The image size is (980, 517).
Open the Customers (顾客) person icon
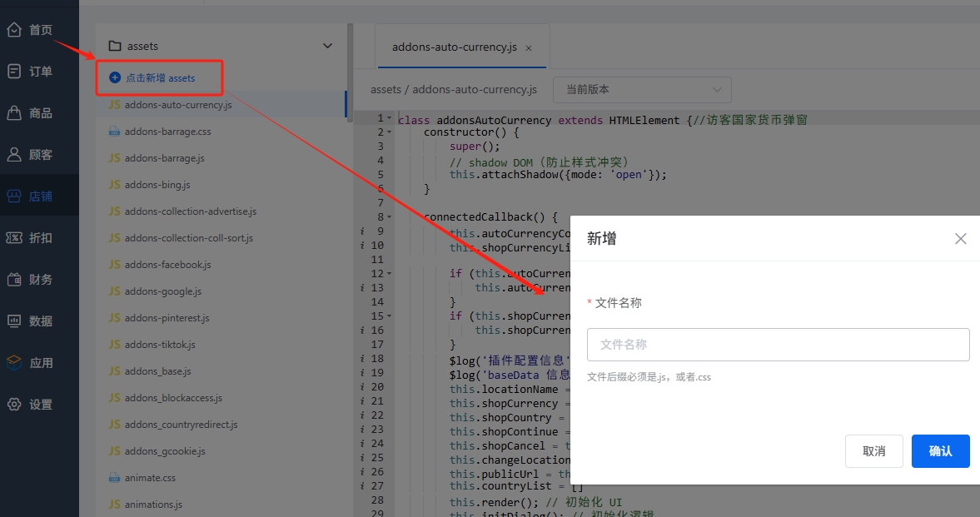pos(14,155)
